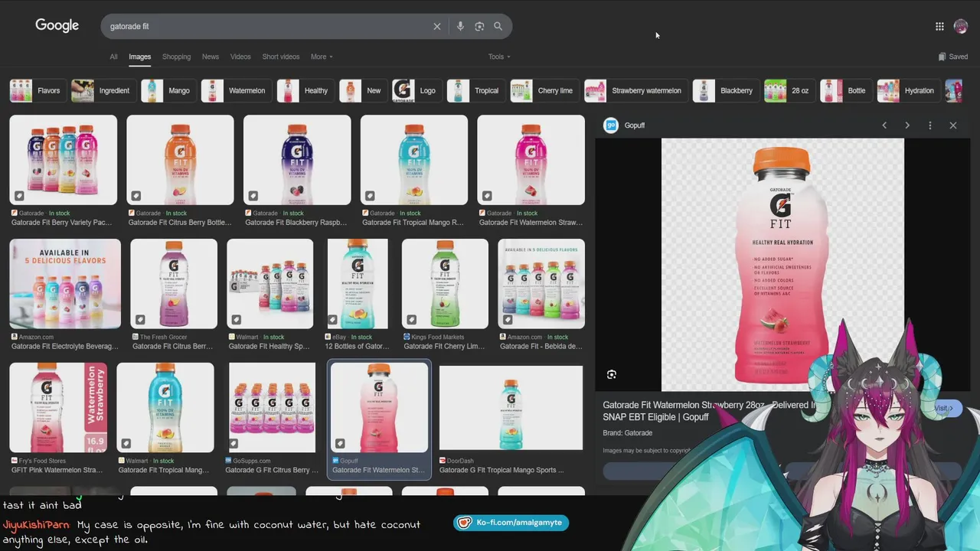The image size is (980, 551).
Task: Open the Blackberry Raspberry bottle thumbnail
Action: pyautogui.click(x=297, y=160)
